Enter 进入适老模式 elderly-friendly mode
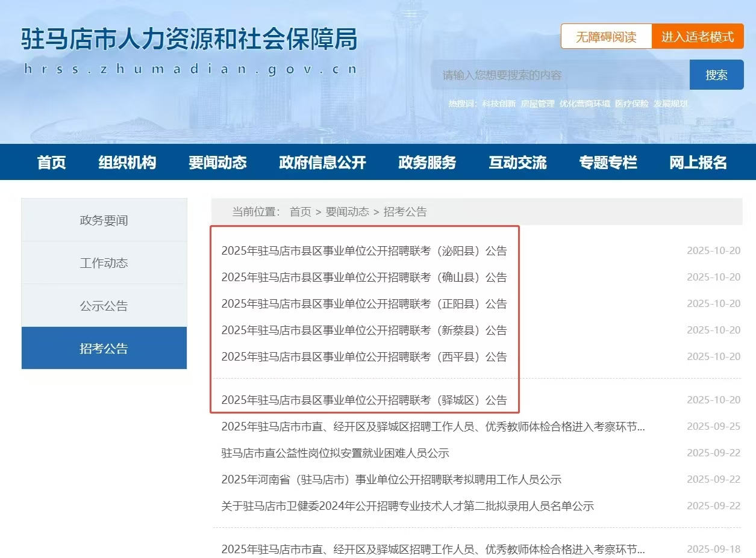The image size is (756, 558). (698, 36)
